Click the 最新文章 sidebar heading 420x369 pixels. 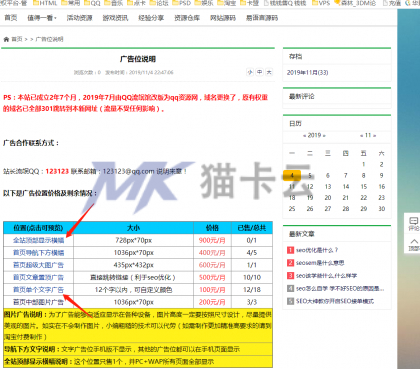302,234
